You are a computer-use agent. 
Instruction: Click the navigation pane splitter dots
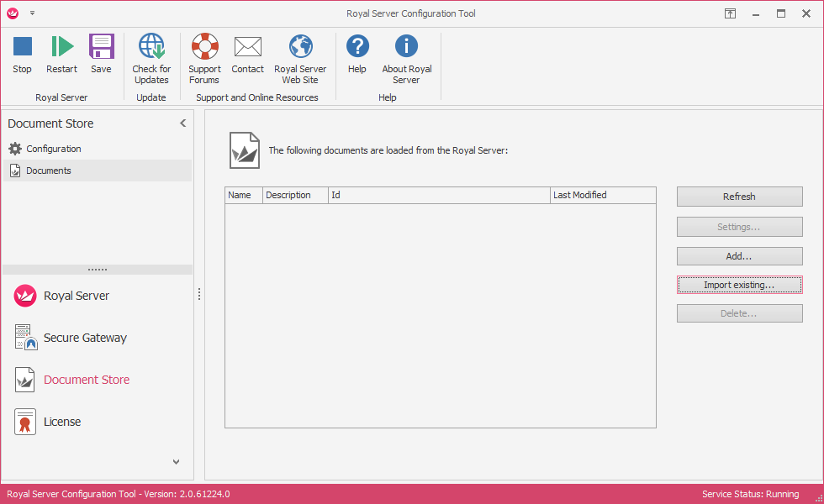(x=98, y=270)
